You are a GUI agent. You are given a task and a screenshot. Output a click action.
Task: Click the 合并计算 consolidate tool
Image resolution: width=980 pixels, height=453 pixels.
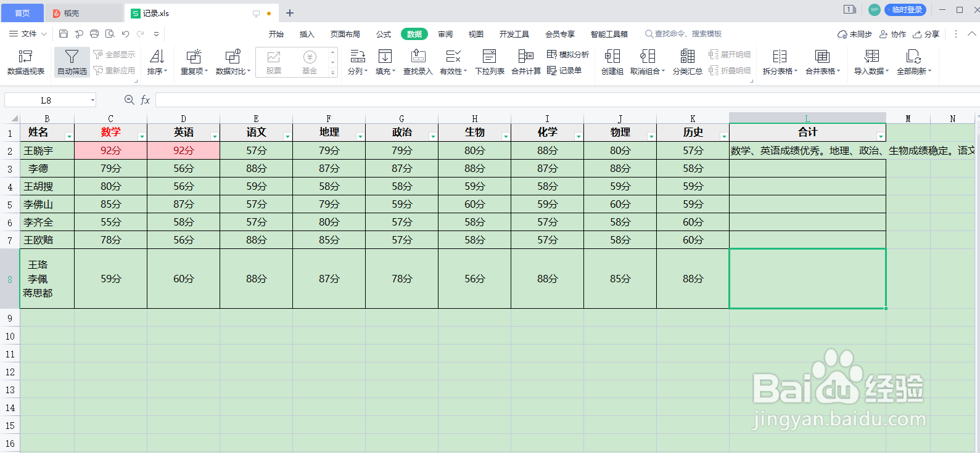[x=526, y=62]
